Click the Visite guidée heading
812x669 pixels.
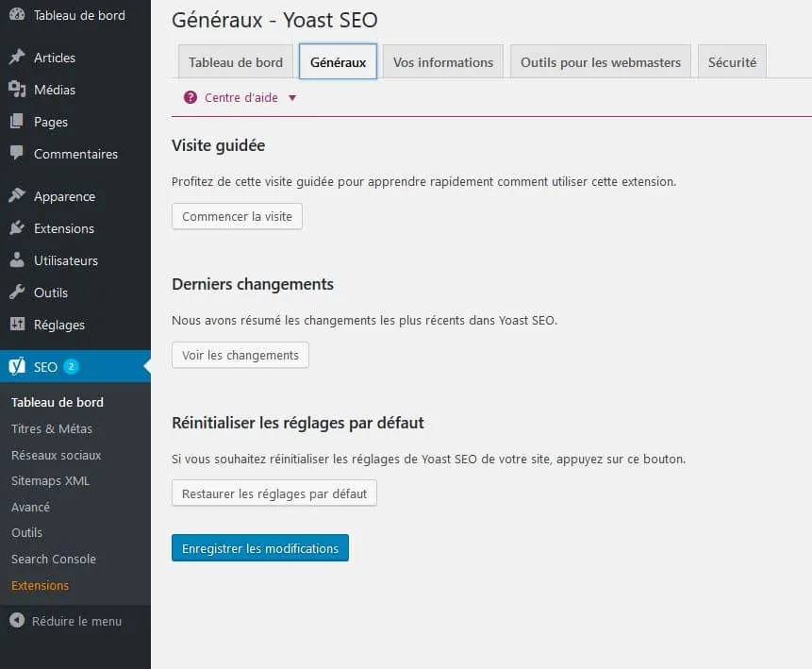click(218, 145)
